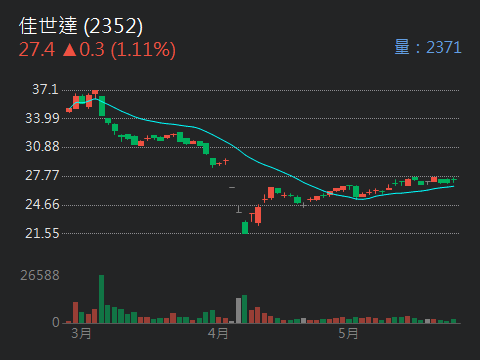Screen dimensions: 480x360
Task: Click the 5月 date axis label
Action: (348, 333)
